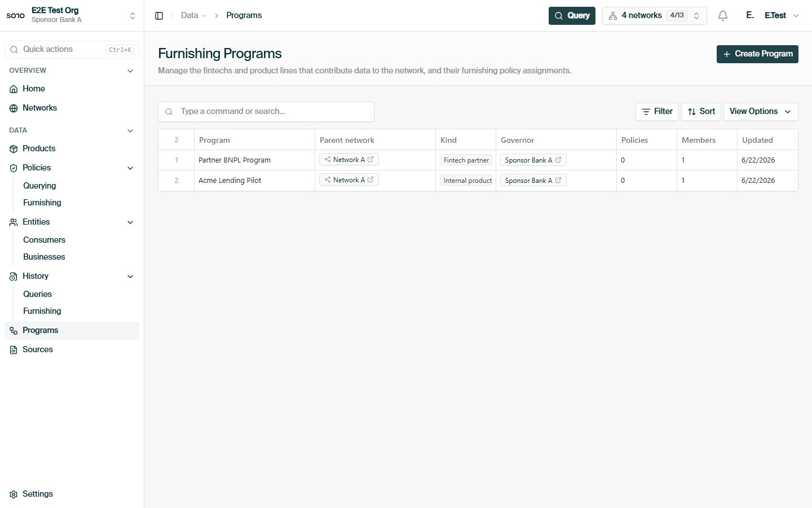The width and height of the screenshot is (812, 508).
Task: Click the Policies shield icon
Action: click(x=14, y=168)
